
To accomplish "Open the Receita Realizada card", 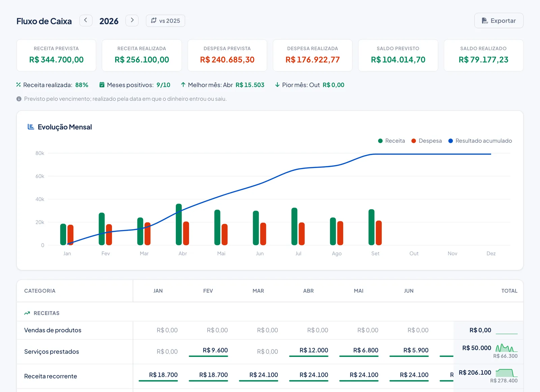I will coord(142,55).
